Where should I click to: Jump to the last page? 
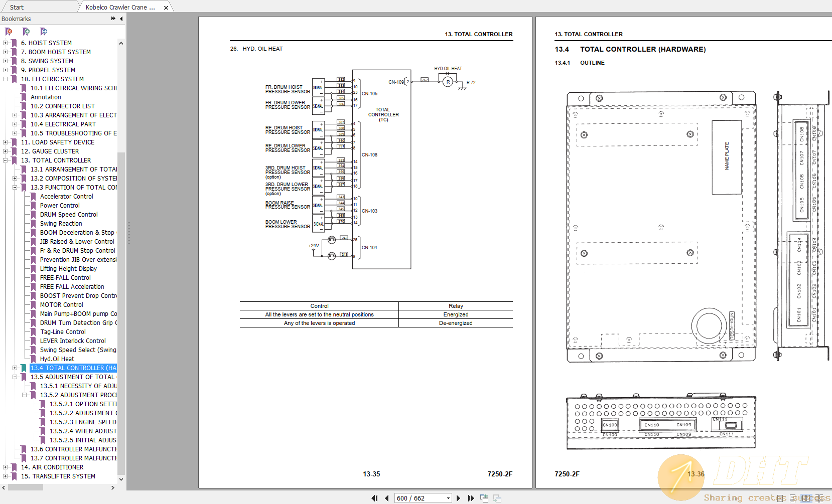[x=471, y=498]
